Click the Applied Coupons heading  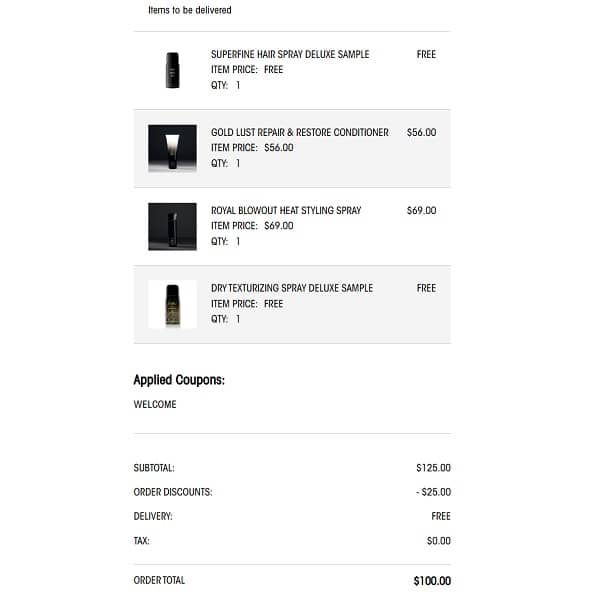click(179, 380)
